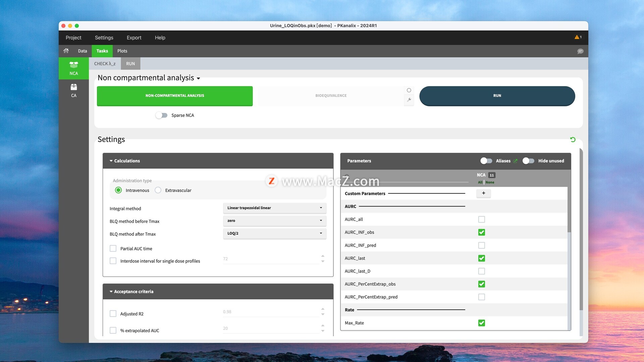The height and width of the screenshot is (362, 644).
Task: Open the BLQ method after Tmax dropdown
Action: click(274, 234)
